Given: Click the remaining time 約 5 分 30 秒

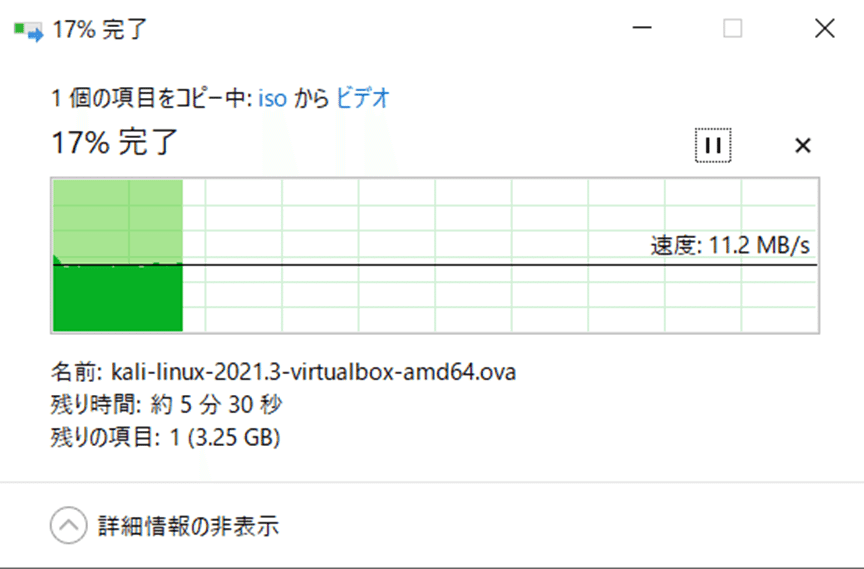Looking at the screenshot, I should click(217, 405).
